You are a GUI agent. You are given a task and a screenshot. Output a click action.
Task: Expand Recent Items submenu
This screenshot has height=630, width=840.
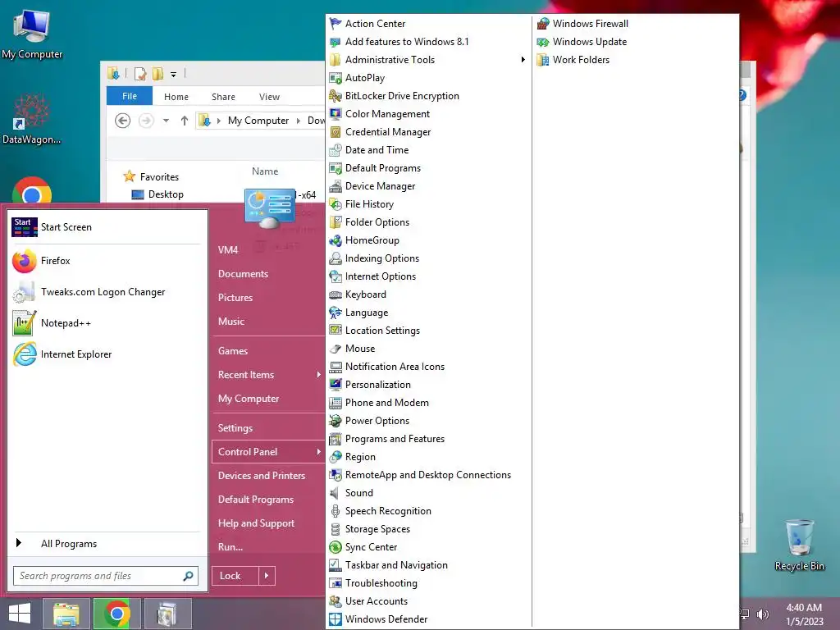pos(318,374)
